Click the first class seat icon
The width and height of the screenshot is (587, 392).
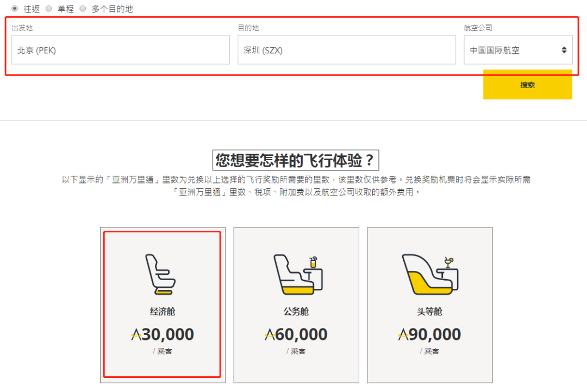(x=430, y=274)
